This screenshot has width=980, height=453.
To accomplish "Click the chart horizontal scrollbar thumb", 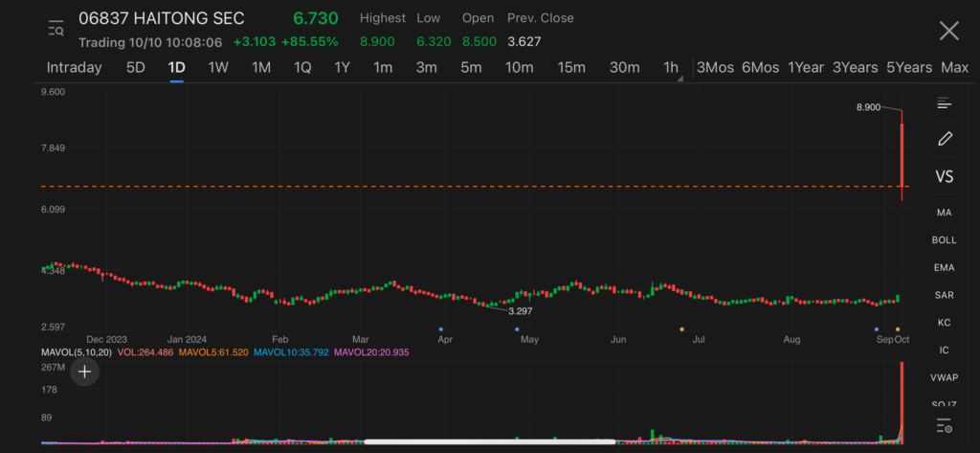I will tap(489, 442).
